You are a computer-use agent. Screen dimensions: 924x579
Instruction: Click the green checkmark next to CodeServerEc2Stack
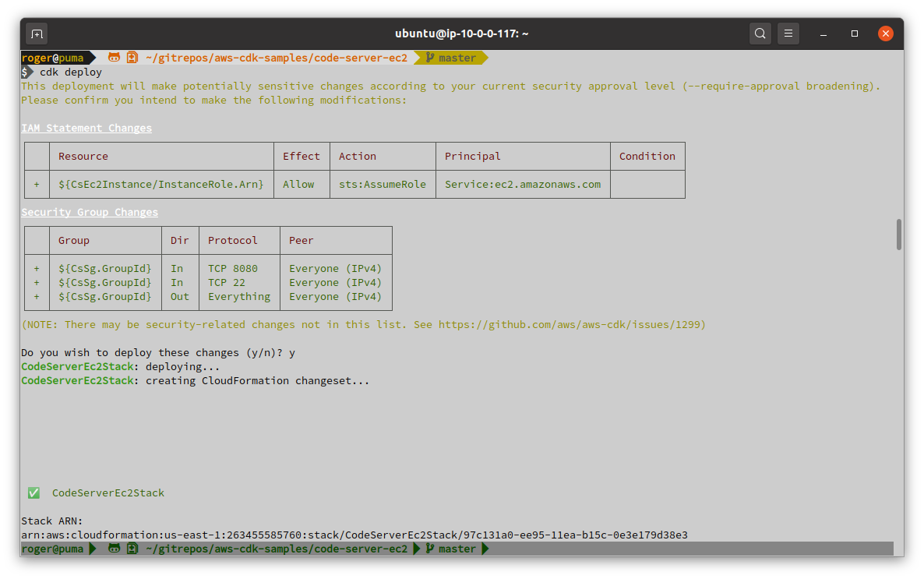coord(34,493)
